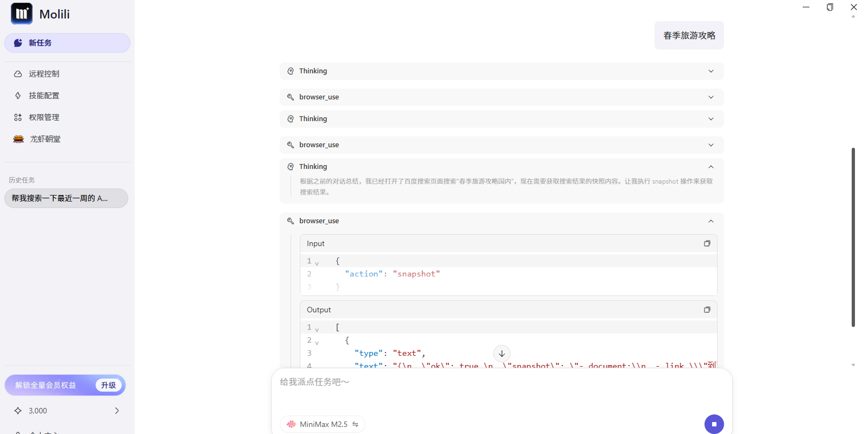868x434 pixels.
Task: Open the 龙虾朝堂 lobster icon entry
Action: point(19,139)
